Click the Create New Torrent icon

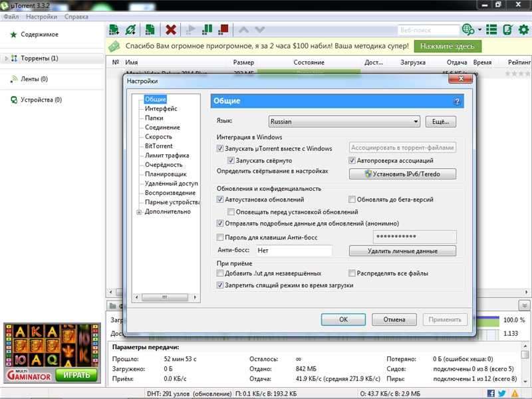(x=150, y=30)
